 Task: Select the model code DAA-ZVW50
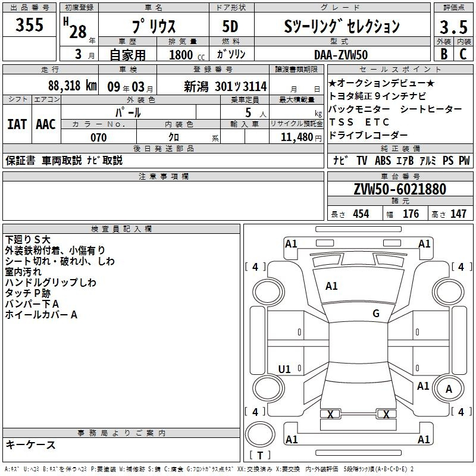pyautogui.click(x=341, y=54)
